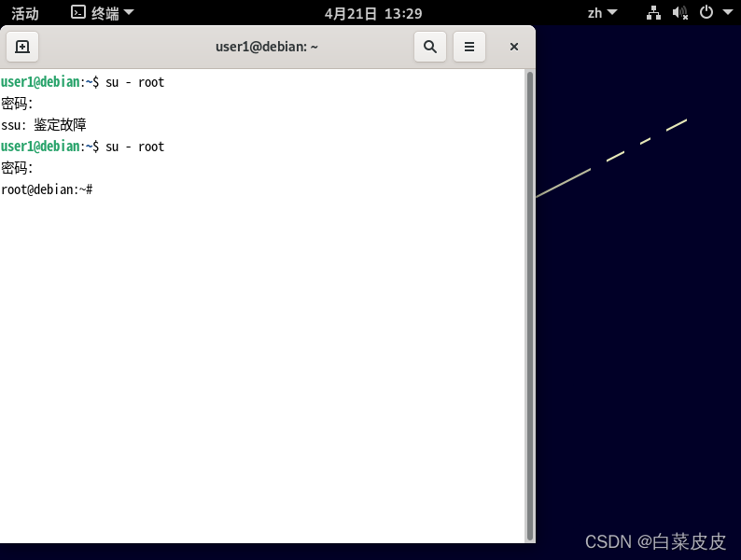Open the clock showing 4月21日 13:29

click(373, 13)
